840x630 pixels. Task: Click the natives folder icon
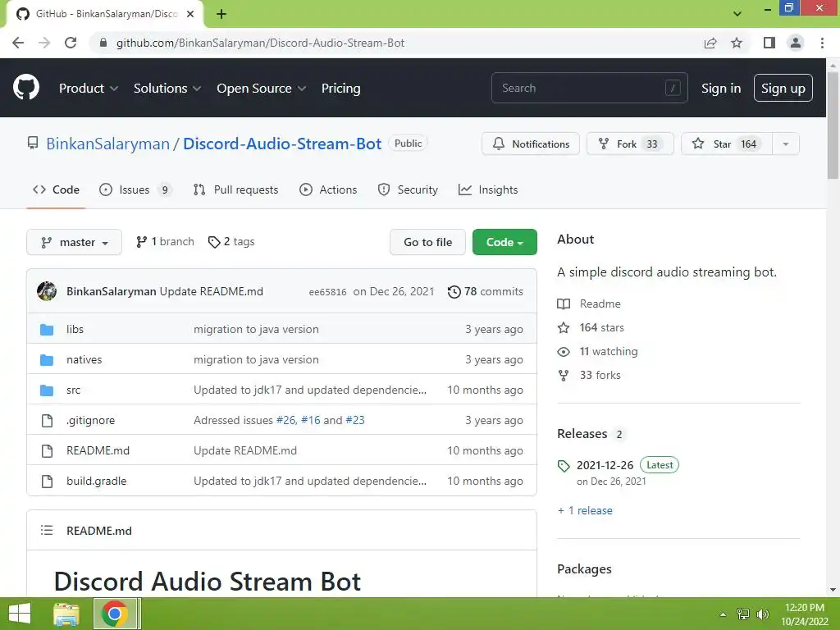coord(47,360)
